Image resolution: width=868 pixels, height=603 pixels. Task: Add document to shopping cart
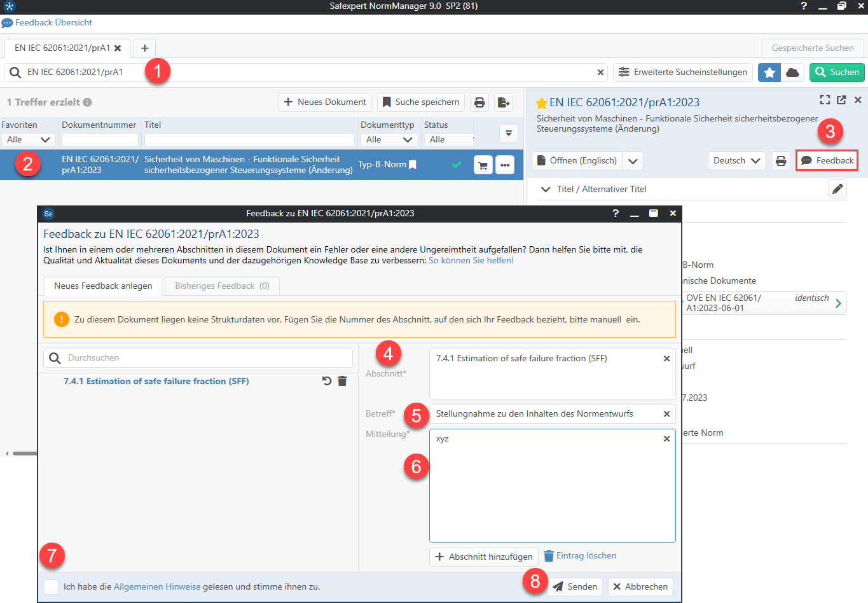483,165
